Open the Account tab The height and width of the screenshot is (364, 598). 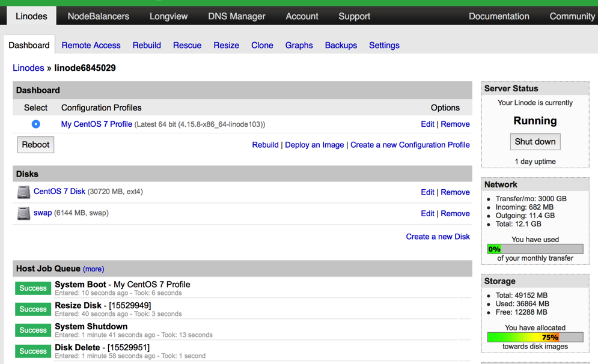point(302,16)
